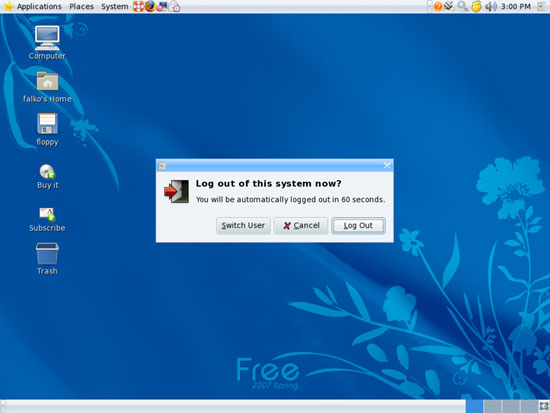Select the Buy it desktop icon
This screenshot has height=413, width=550.
pyautogui.click(x=47, y=176)
